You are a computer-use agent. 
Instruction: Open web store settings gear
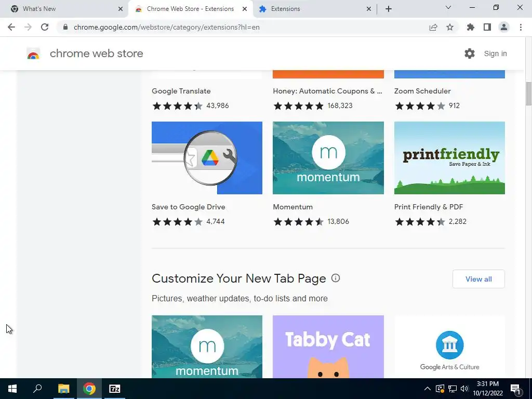pyautogui.click(x=470, y=54)
